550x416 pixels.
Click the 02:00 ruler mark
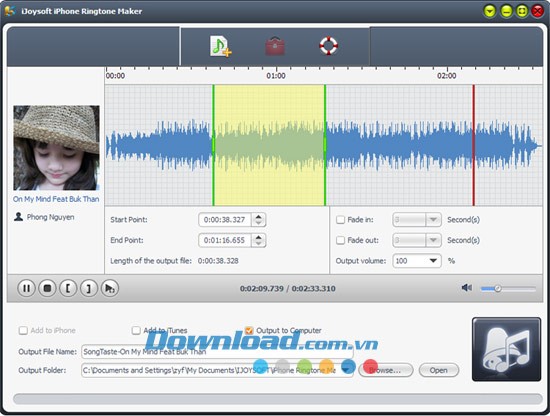point(447,76)
